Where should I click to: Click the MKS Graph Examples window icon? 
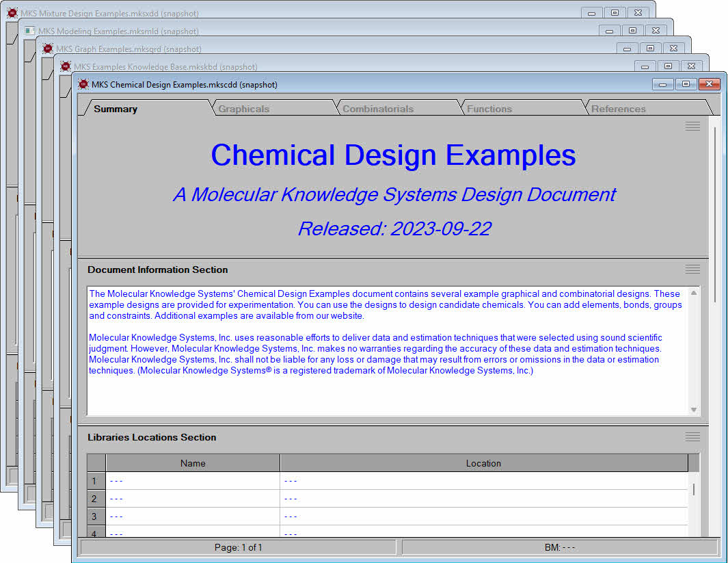[x=48, y=49]
